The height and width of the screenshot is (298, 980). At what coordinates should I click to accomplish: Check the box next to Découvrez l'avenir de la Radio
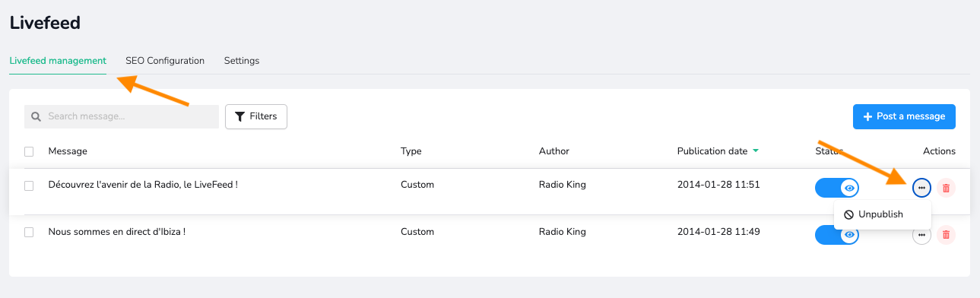coord(29,185)
